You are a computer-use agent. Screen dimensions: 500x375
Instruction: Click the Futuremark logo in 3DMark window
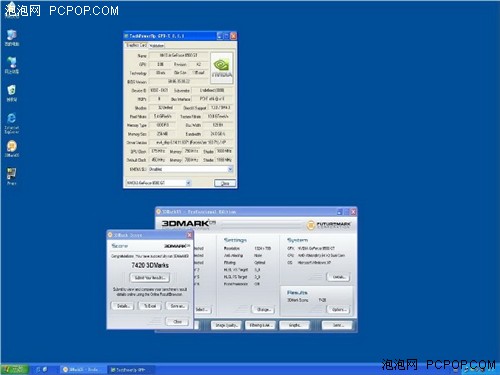[328, 225]
